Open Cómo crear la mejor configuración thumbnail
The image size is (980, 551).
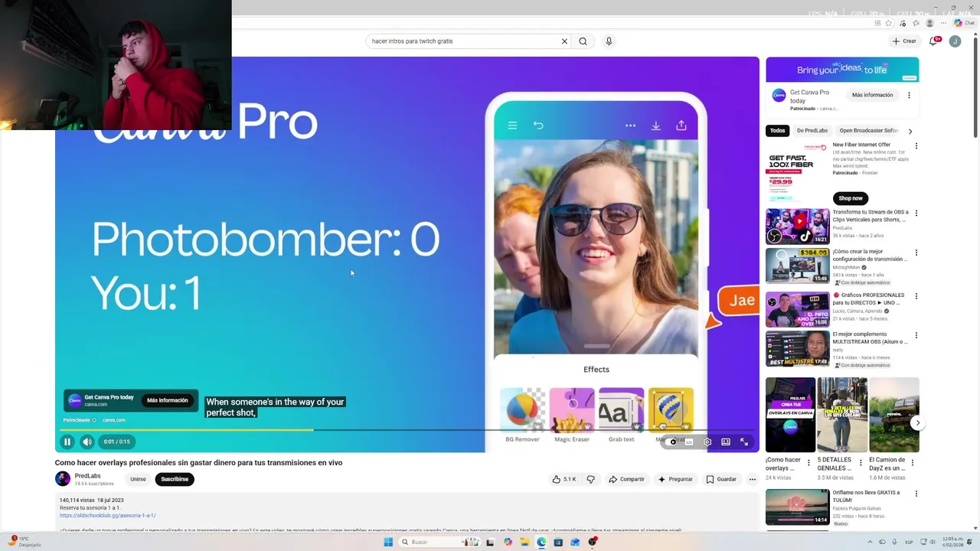pos(797,266)
